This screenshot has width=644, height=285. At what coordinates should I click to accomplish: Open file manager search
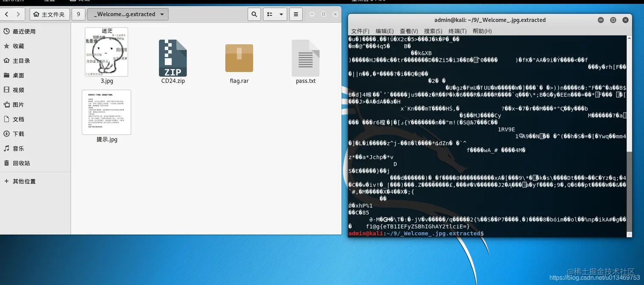click(x=254, y=14)
